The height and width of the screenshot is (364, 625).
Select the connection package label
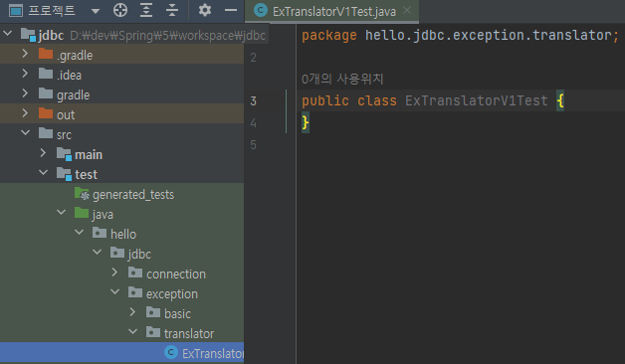176,274
